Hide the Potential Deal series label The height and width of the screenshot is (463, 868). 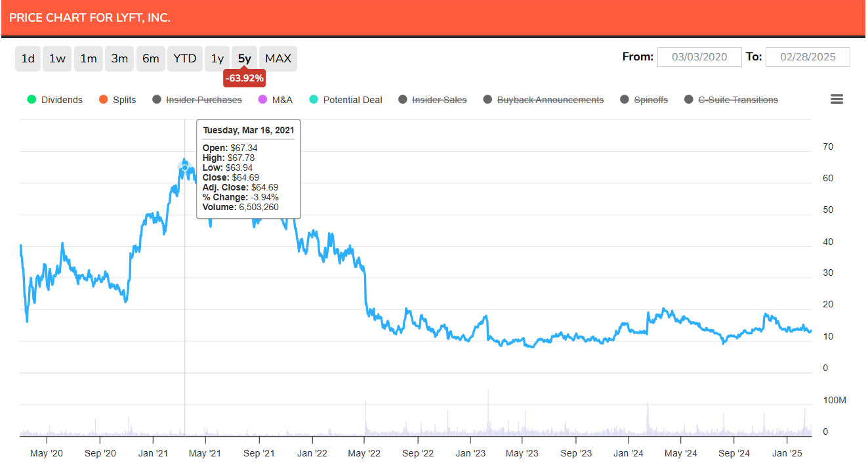click(x=352, y=100)
